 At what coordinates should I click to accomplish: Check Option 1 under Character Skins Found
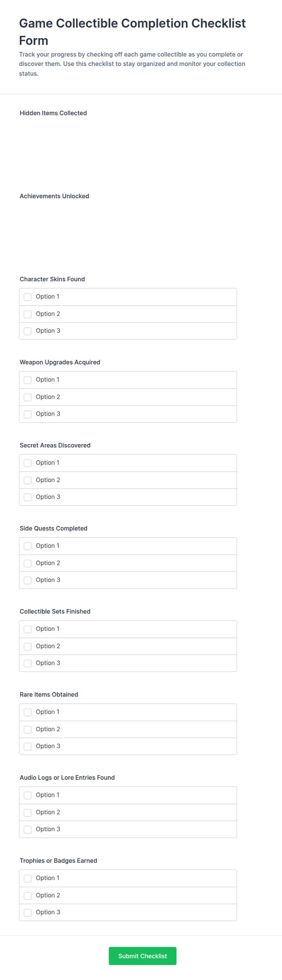27,297
